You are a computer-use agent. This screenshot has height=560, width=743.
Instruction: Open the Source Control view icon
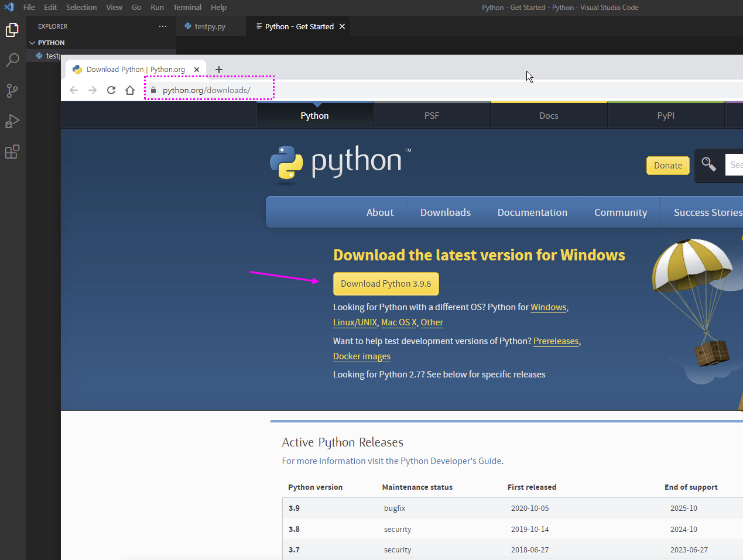tap(12, 91)
